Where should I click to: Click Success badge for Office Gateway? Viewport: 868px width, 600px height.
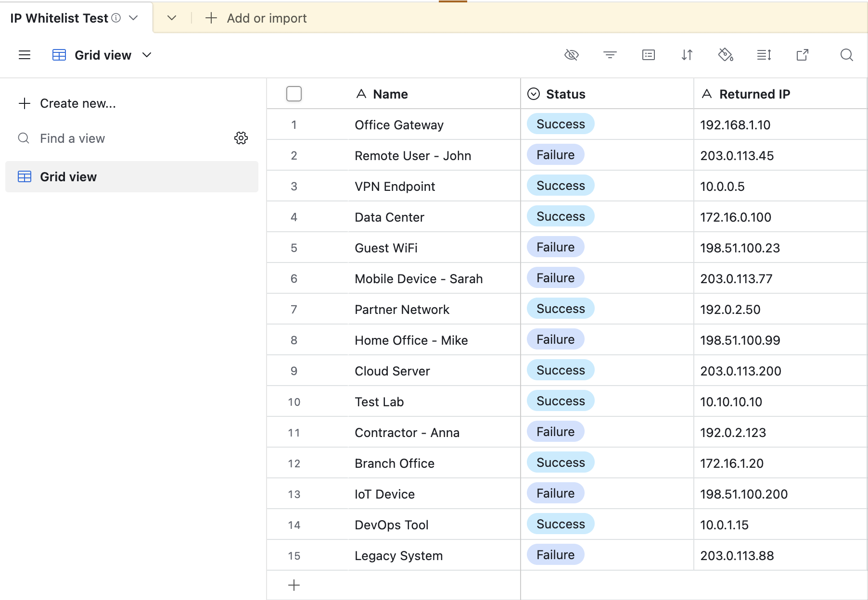pos(561,124)
